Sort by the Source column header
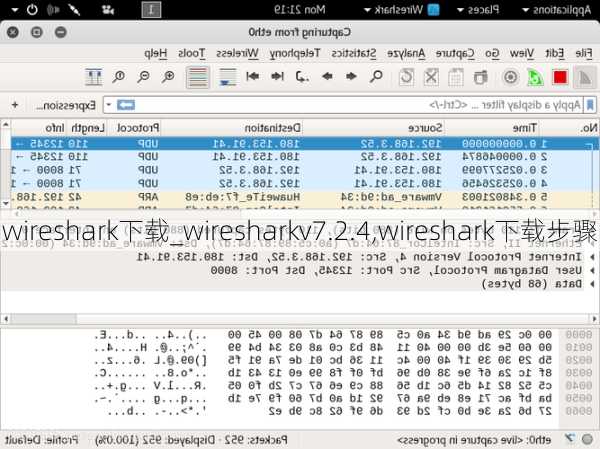600x449 pixels. pyautogui.click(x=373, y=127)
